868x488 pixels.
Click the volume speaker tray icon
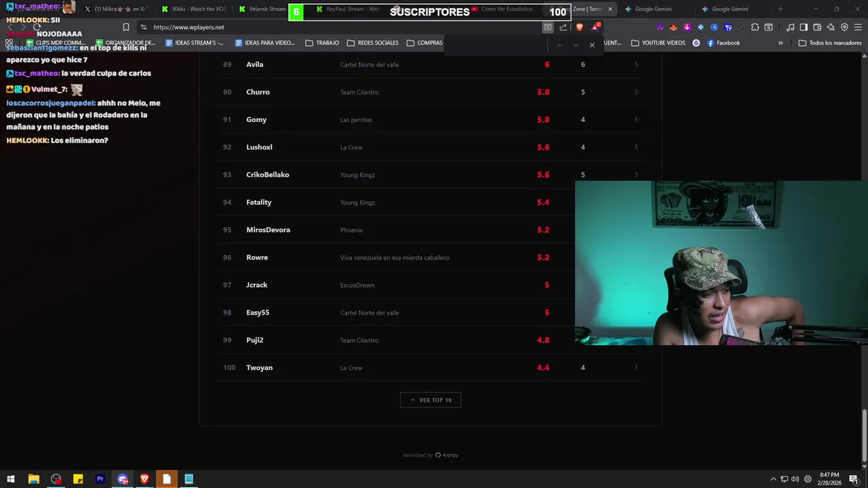[795, 479]
